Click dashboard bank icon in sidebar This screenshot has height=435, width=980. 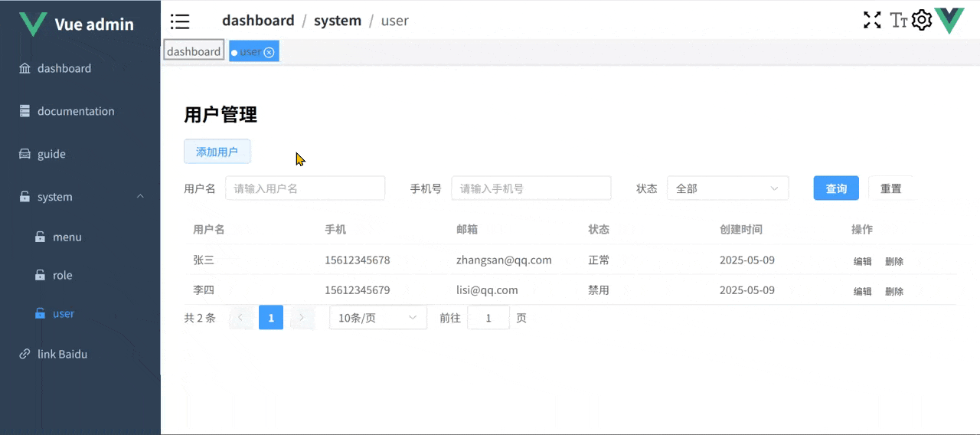tap(24, 68)
